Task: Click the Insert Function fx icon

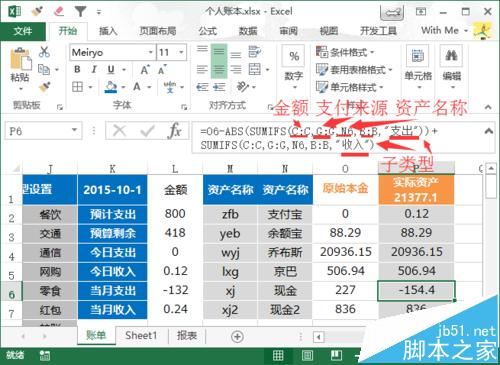Action: click(174, 131)
